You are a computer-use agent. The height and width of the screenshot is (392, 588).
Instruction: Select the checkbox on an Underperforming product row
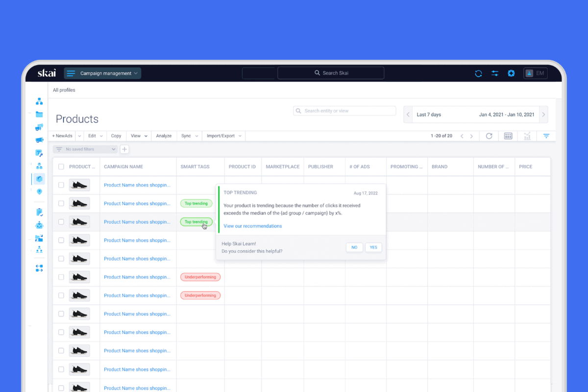pos(61,277)
